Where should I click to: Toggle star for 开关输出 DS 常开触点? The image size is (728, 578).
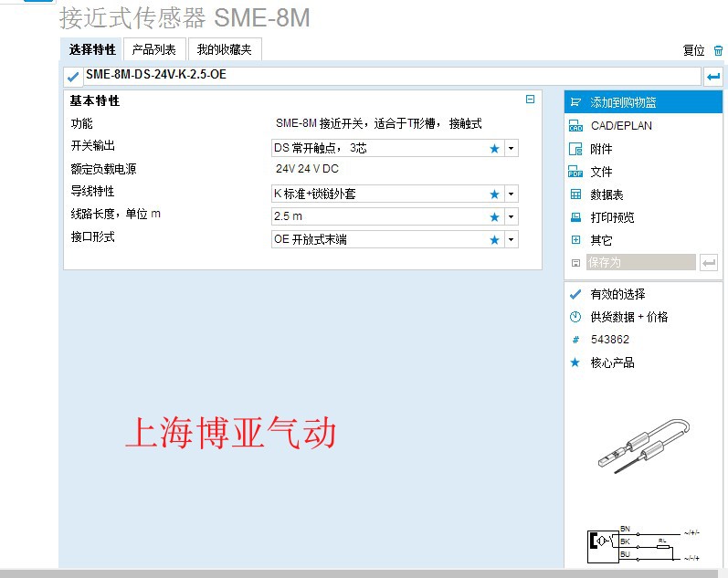point(494,148)
